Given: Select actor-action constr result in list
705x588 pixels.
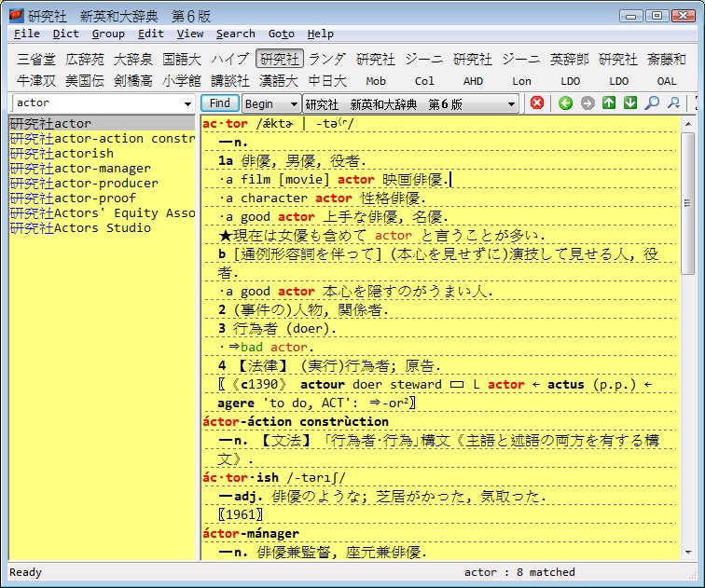Looking at the screenshot, I should (x=102, y=138).
